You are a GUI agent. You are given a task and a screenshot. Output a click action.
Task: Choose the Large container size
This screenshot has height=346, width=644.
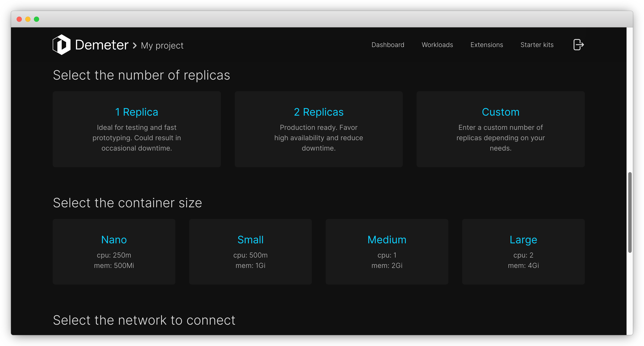pyautogui.click(x=523, y=252)
